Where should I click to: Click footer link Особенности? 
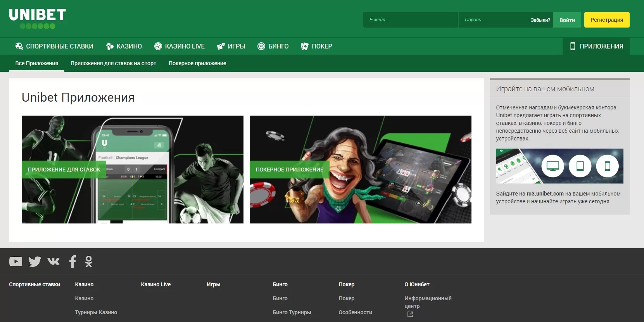(355, 312)
